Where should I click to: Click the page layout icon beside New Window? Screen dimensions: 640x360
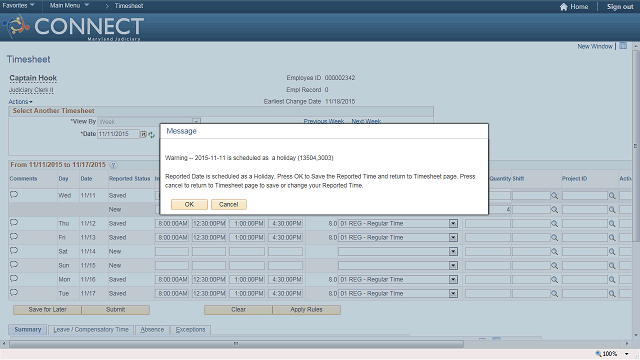[x=623, y=46]
